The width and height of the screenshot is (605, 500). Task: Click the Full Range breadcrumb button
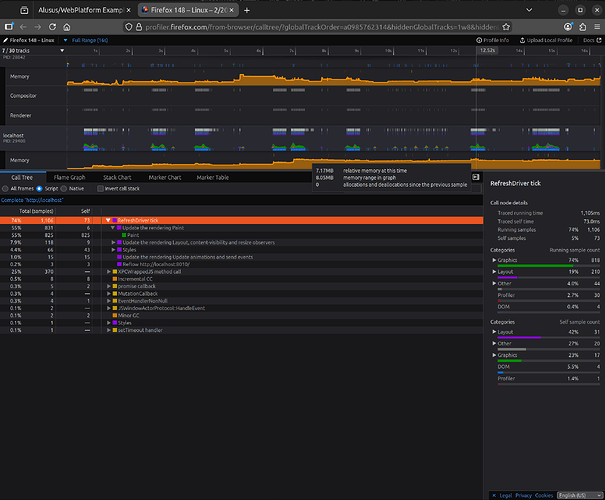92,39
